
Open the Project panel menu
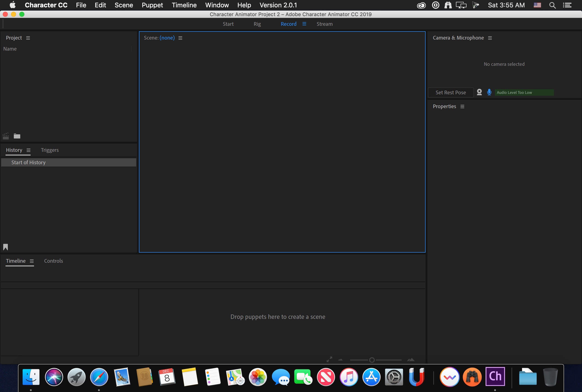[x=28, y=38]
